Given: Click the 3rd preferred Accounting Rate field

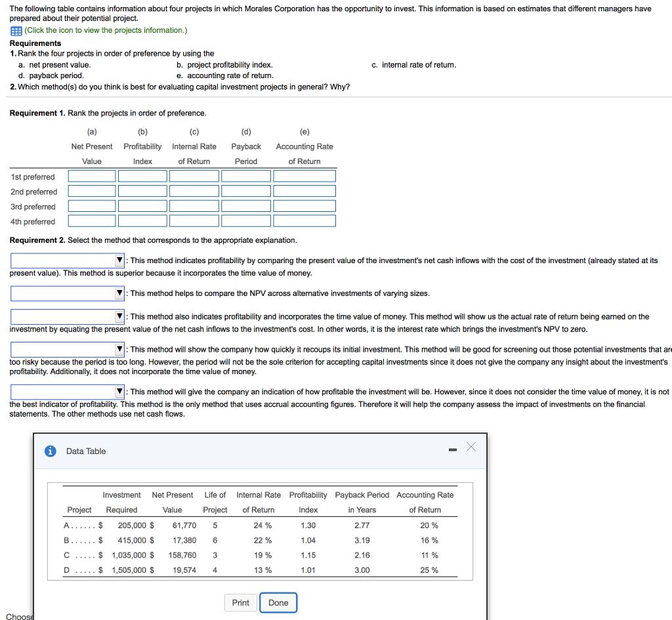Looking at the screenshot, I should [x=304, y=206].
